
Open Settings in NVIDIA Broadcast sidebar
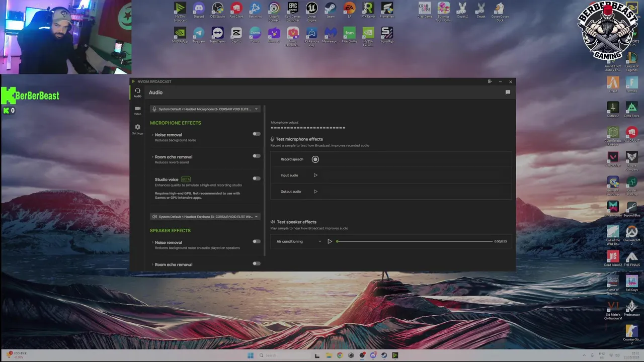pyautogui.click(x=137, y=129)
